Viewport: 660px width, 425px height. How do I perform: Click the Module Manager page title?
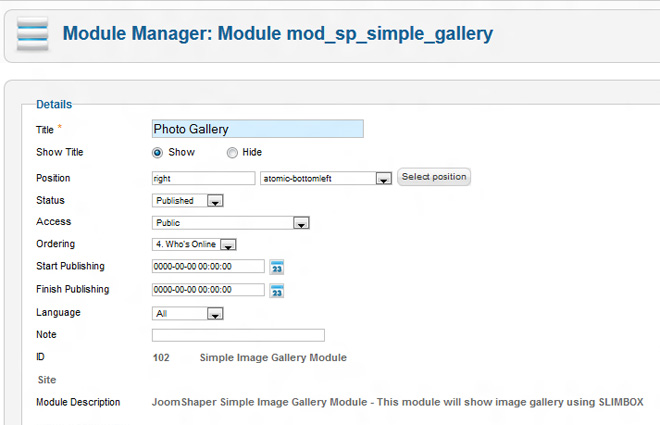pyautogui.click(x=277, y=34)
